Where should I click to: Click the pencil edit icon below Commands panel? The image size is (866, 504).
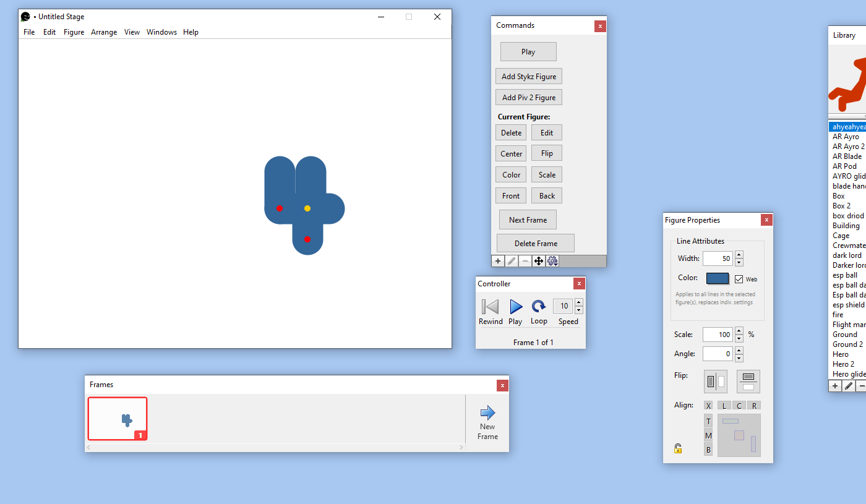(511, 260)
